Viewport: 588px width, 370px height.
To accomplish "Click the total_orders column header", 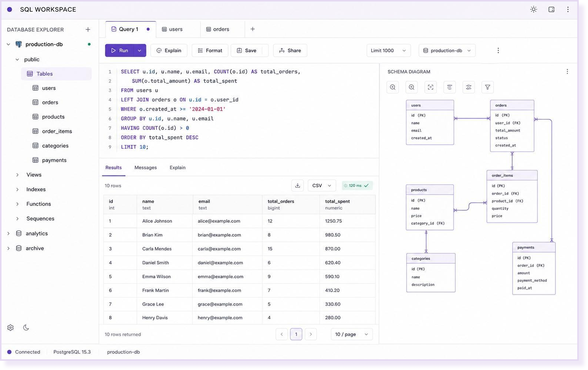I will point(291,204).
